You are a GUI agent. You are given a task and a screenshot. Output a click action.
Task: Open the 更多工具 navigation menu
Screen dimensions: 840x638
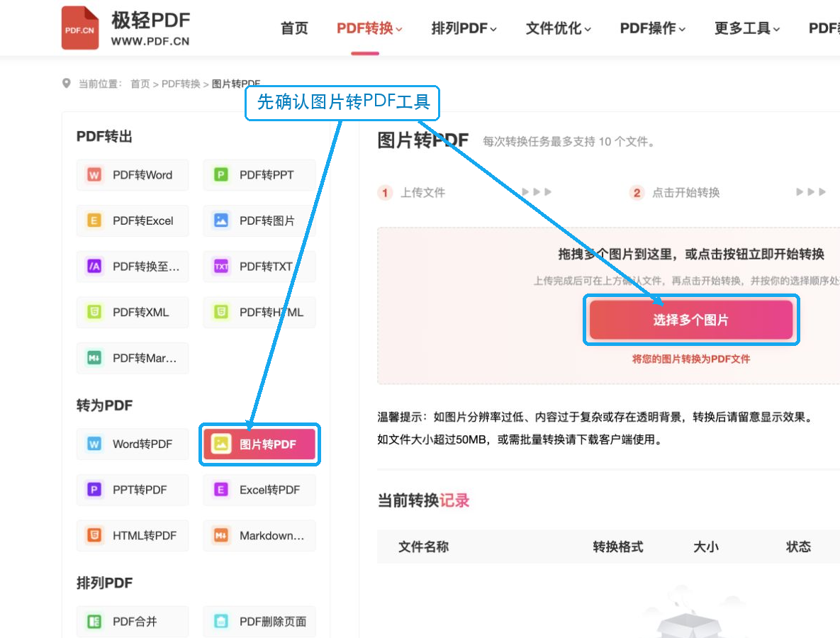tap(747, 28)
